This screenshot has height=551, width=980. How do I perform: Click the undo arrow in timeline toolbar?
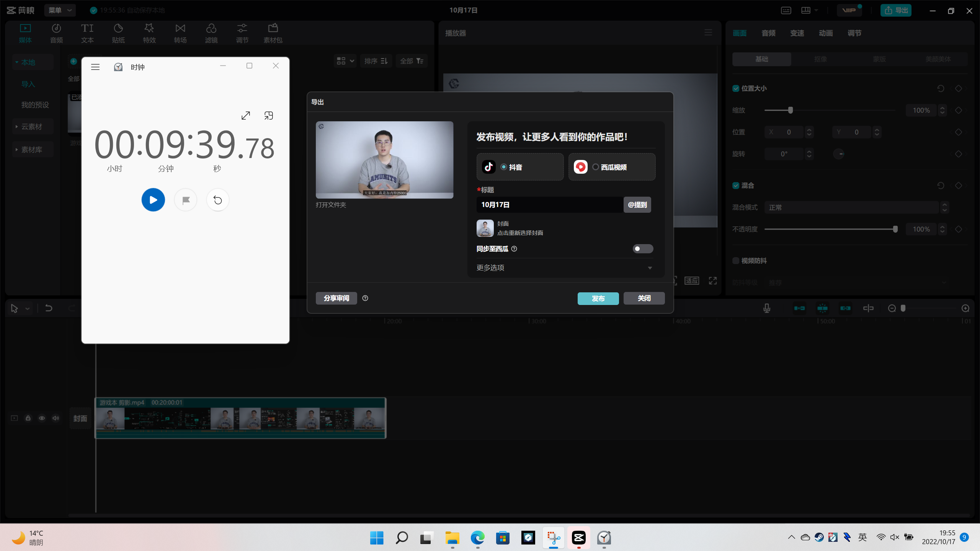pos(49,308)
